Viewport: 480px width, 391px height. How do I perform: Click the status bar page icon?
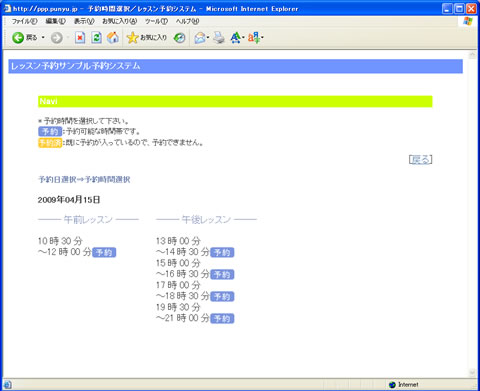click(x=7, y=384)
